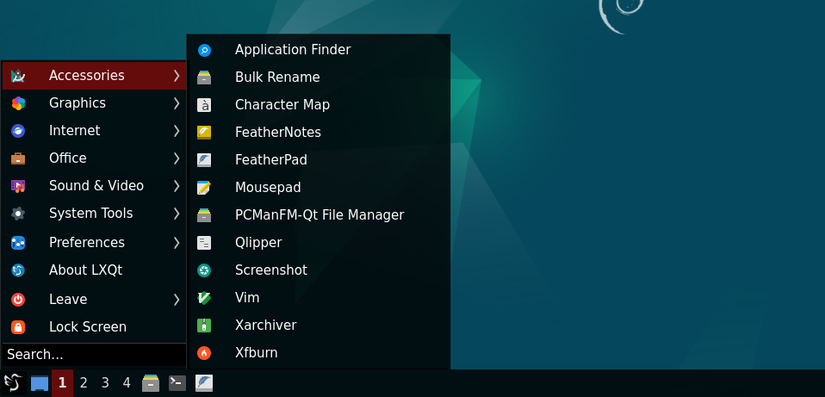The image size is (825, 397).
Task: Expand the Graphics submenu arrow
Action: coord(177,103)
